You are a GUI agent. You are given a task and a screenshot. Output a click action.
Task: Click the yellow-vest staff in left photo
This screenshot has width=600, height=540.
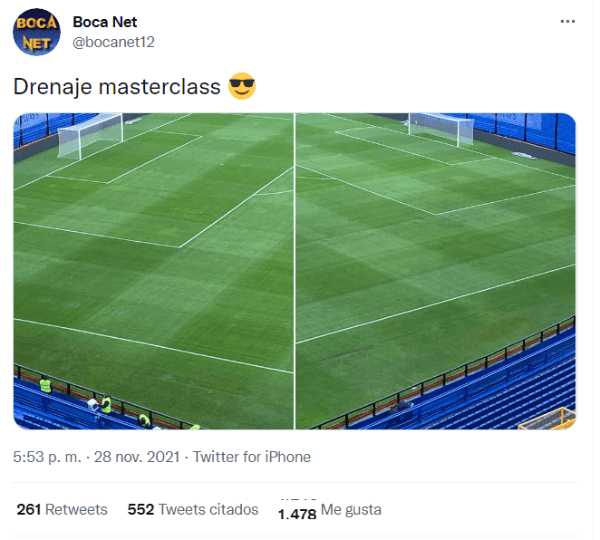coord(45,384)
